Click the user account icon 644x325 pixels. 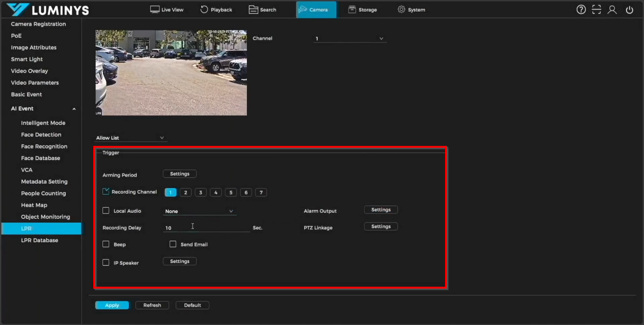[x=612, y=9]
